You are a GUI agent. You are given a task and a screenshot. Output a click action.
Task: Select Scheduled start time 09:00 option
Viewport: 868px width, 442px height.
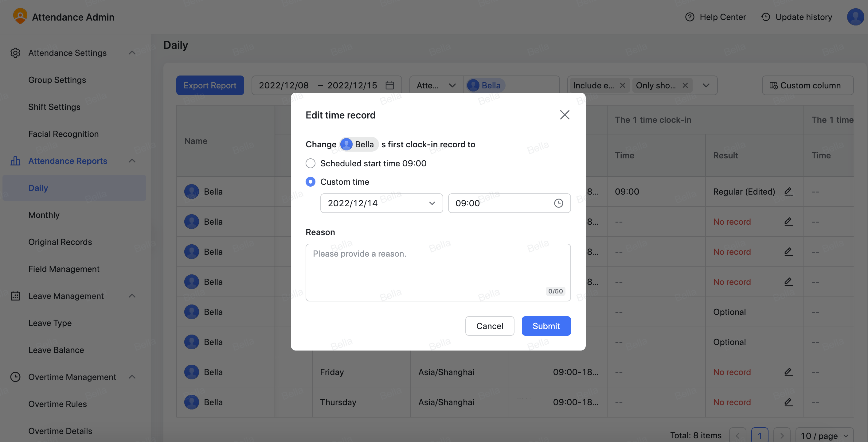(x=310, y=163)
